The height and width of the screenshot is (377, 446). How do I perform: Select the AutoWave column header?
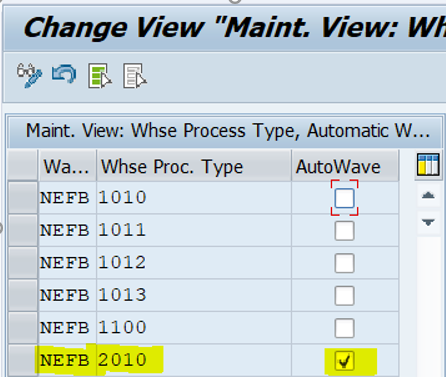(345, 166)
